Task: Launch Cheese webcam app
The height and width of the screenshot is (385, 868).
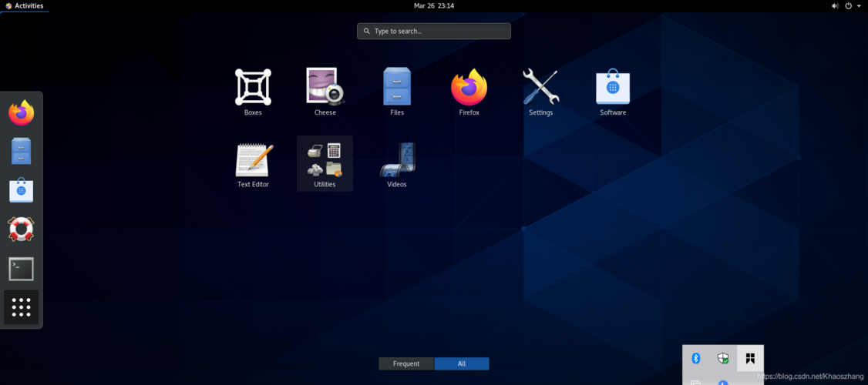Action: tap(325, 92)
